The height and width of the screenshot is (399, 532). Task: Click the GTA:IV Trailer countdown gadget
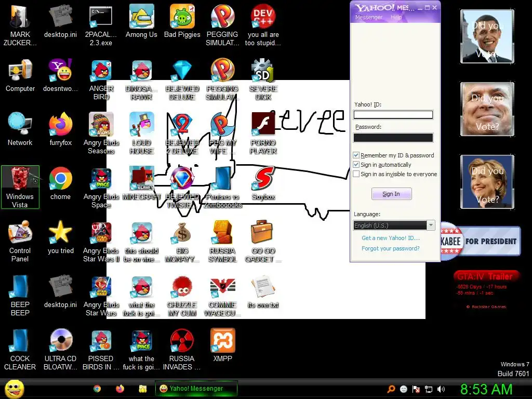(486, 289)
